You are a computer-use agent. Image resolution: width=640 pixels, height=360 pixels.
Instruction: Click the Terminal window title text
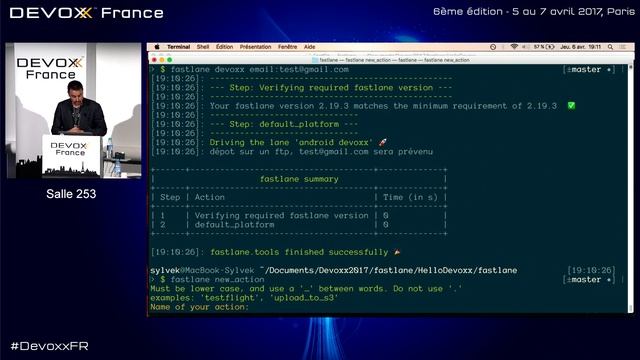click(x=394, y=60)
